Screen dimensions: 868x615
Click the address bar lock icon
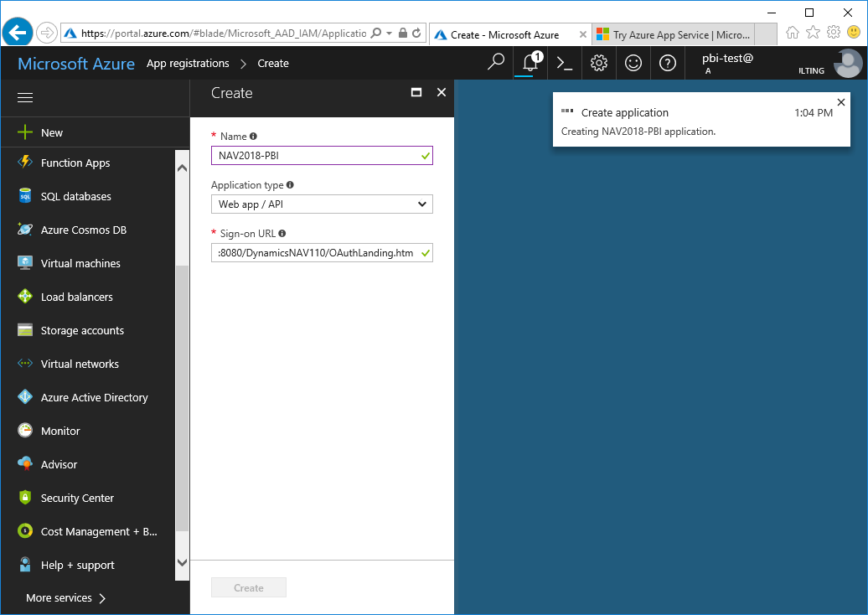tap(403, 34)
